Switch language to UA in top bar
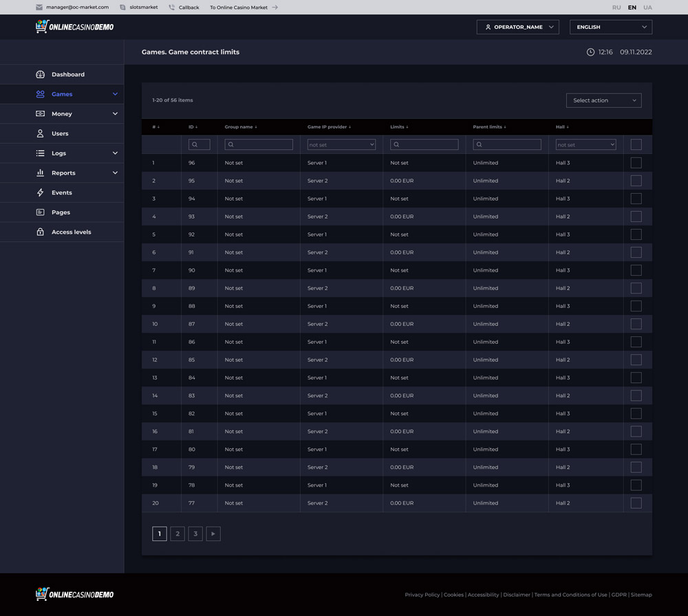This screenshot has width=688, height=616. (647, 8)
